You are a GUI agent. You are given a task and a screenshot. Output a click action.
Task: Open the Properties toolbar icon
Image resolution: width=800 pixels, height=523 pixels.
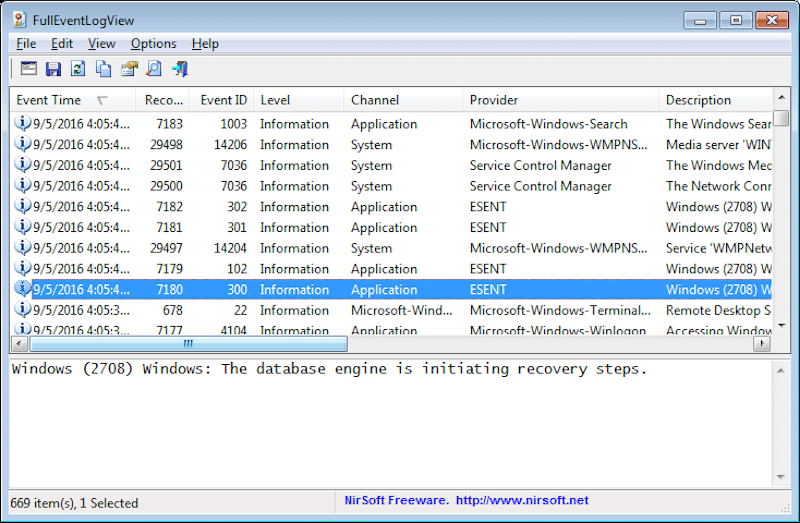pyautogui.click(x=129, y=69)
